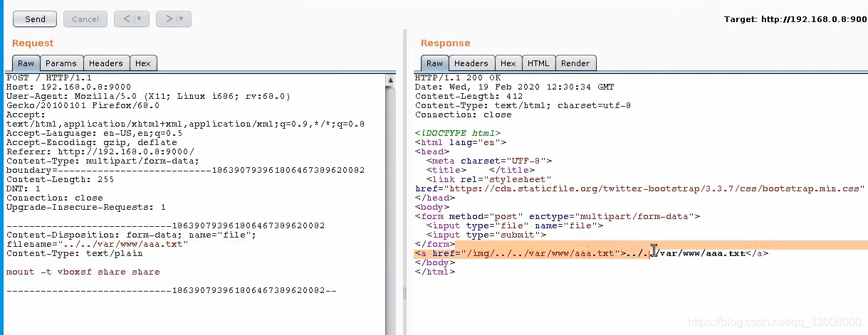Go back in request history

127,19
